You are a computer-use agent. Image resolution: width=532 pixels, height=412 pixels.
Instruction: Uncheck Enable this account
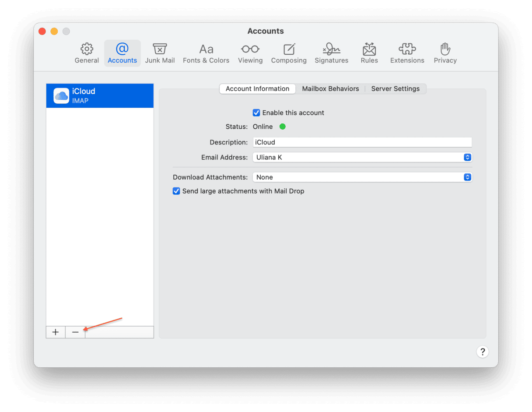pyautogui.click(x=257, y=113)
